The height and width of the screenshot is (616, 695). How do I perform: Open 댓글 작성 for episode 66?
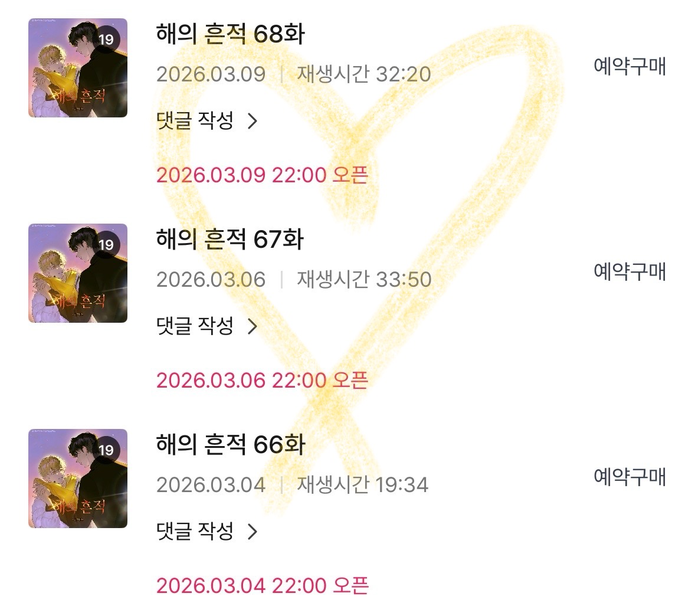[195, 531]
